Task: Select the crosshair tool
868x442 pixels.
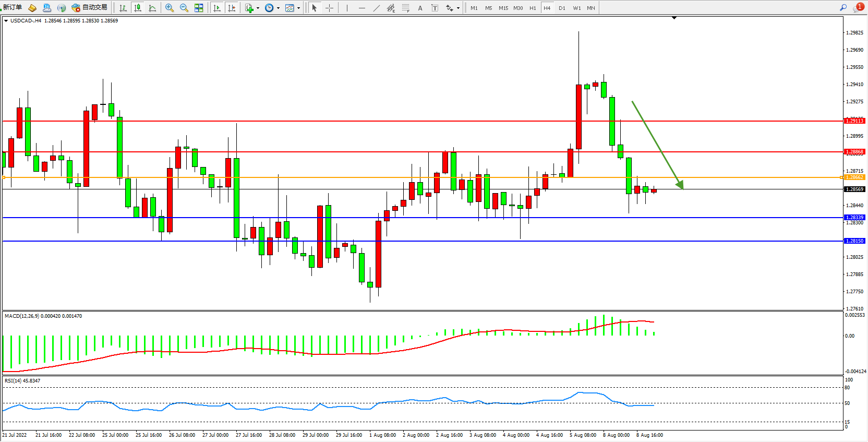Action: point(329,8)
